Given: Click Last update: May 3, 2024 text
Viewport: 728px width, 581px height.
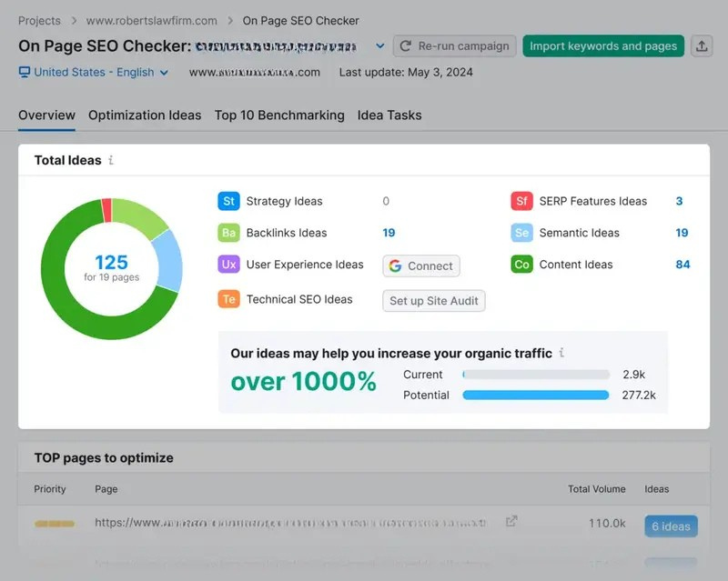Looking at the screenshot, I should (406, 73).
